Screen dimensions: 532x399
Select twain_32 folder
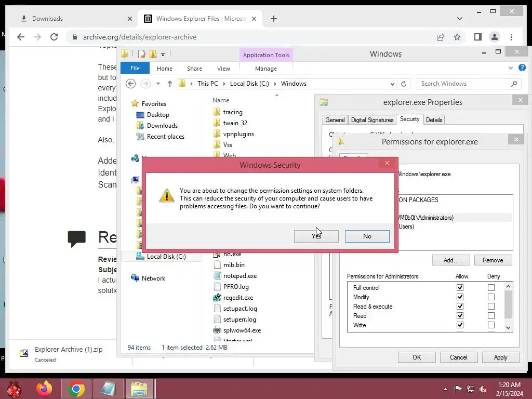click(235, 123)
